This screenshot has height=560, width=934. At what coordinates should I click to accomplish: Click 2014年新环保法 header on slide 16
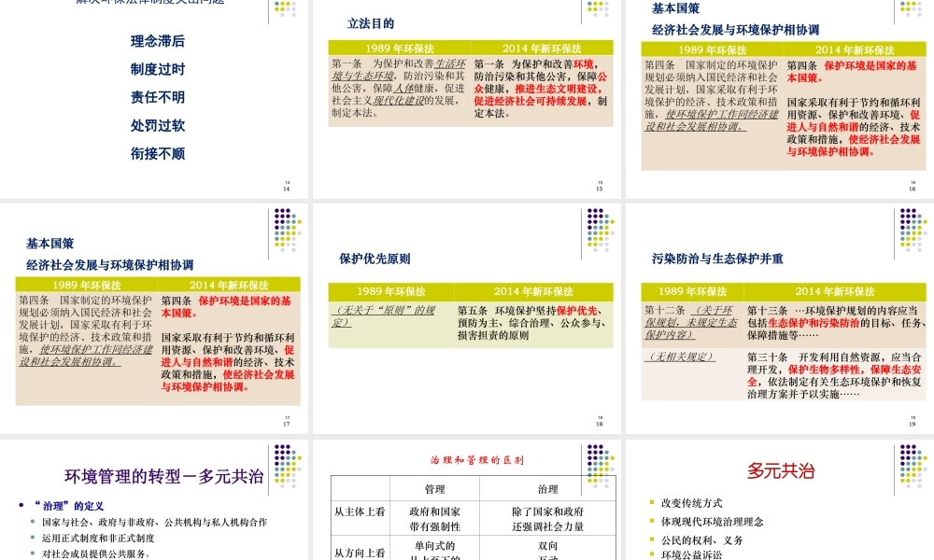click(855, 50)
